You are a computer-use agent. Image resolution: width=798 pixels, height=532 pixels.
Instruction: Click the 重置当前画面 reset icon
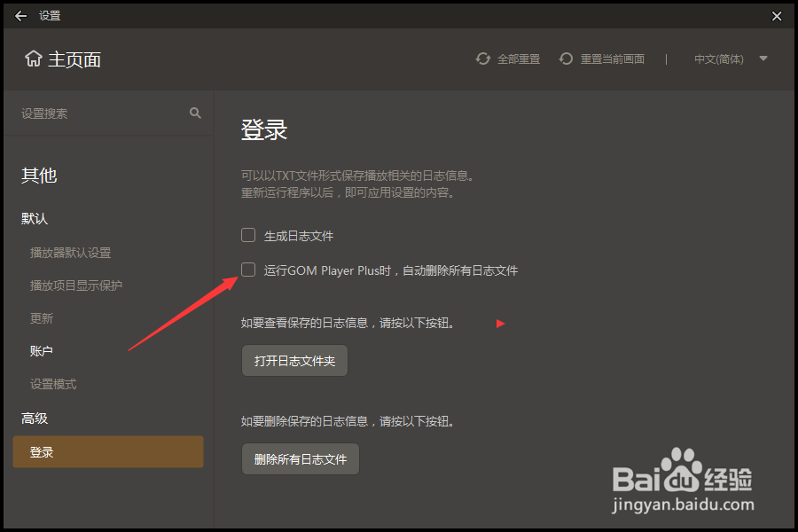point(566,59)
